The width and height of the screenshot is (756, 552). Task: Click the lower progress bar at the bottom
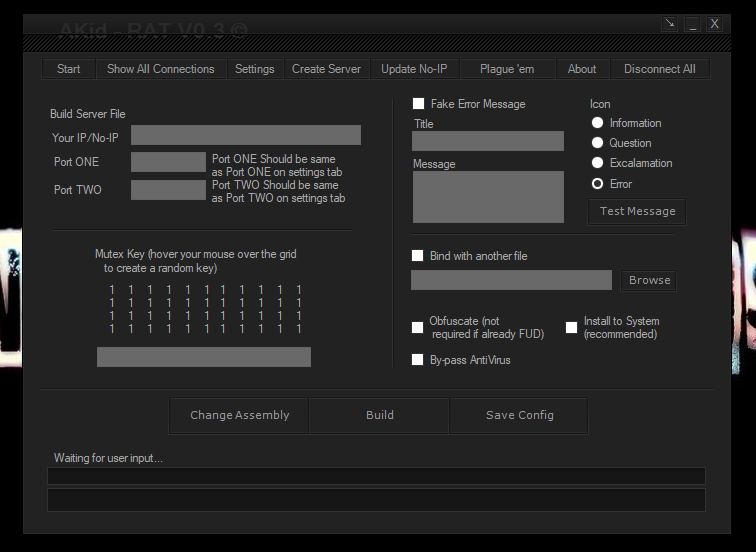[377, 499]
